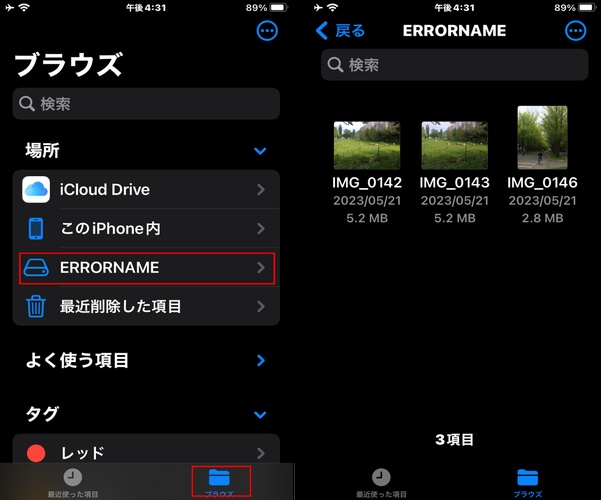Open iCloud Drive via its row chevron
601x500 pixels.
[x=261, y=189]
